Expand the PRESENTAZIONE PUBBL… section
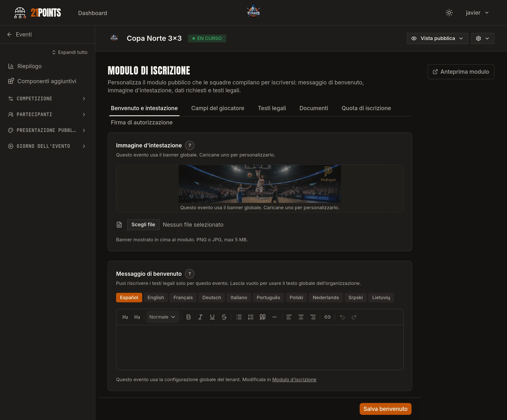 coord(47,130)
